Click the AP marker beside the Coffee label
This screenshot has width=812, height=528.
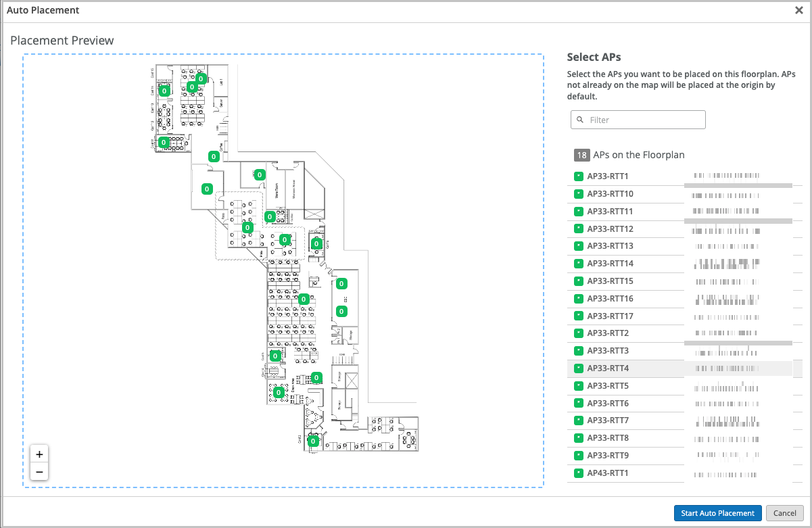click(x=214, y=156)
